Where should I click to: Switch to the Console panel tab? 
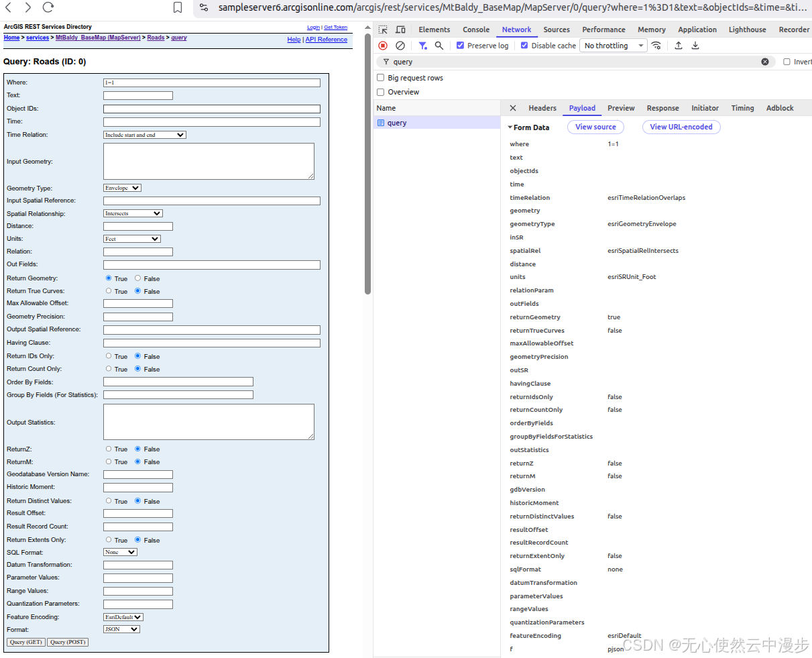[476, 30]
